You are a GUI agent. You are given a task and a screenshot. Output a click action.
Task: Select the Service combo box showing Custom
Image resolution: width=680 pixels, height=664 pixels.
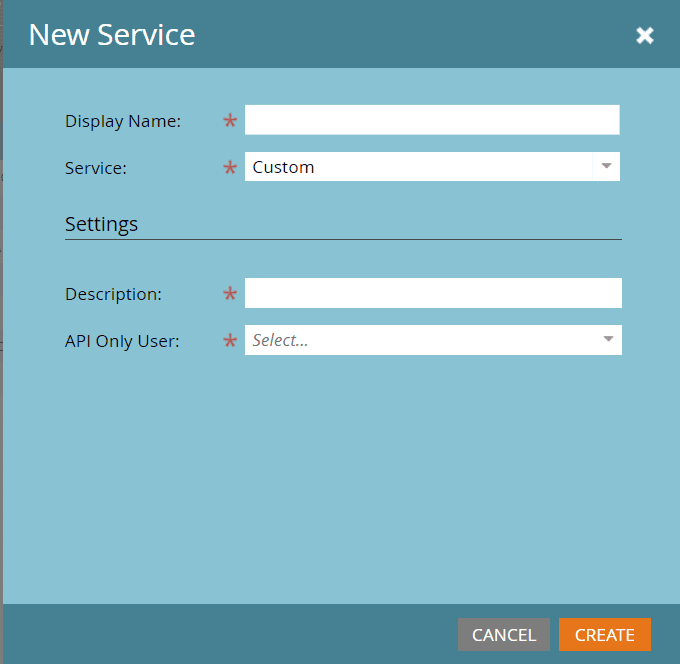420,167
